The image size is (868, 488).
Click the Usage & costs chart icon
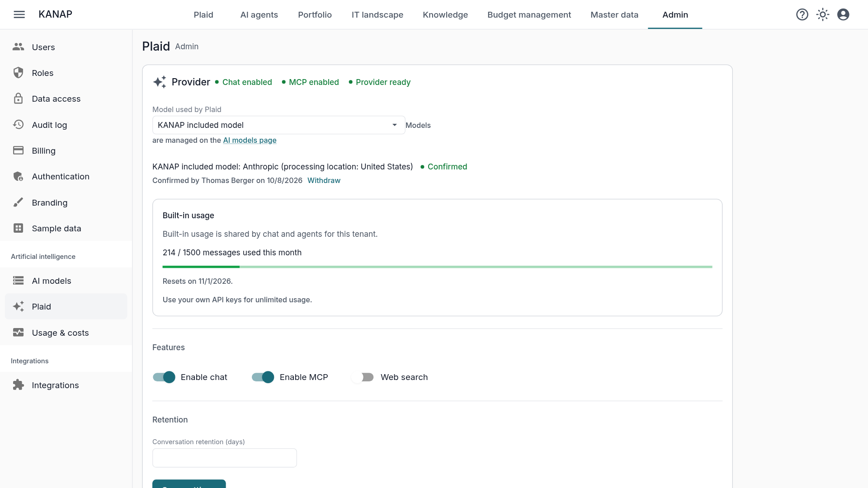pos(18,333)
